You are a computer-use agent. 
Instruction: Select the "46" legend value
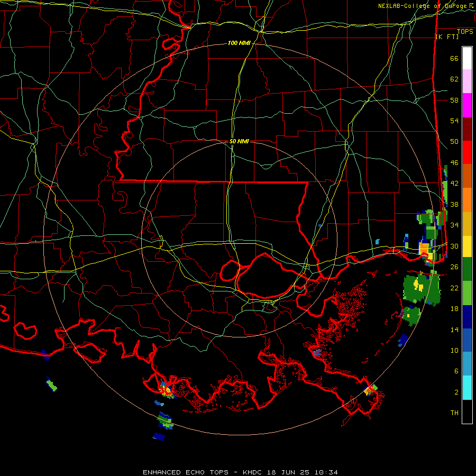454,163
